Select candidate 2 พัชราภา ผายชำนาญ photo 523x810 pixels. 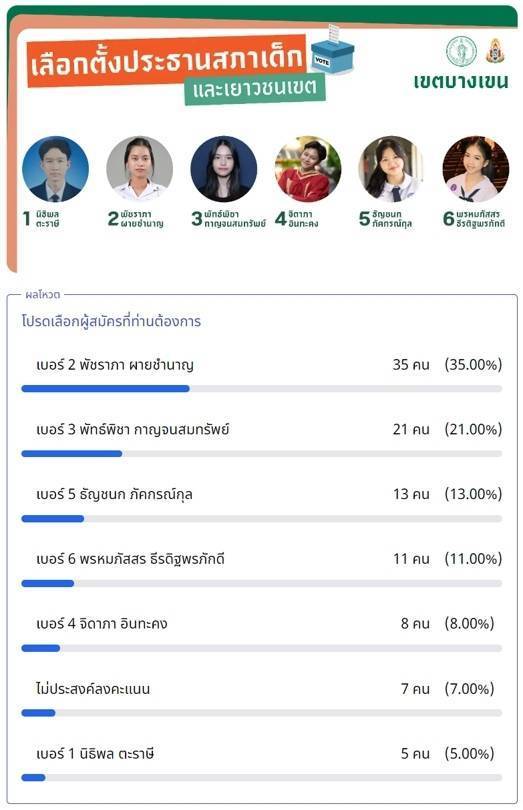coord(140,169)
